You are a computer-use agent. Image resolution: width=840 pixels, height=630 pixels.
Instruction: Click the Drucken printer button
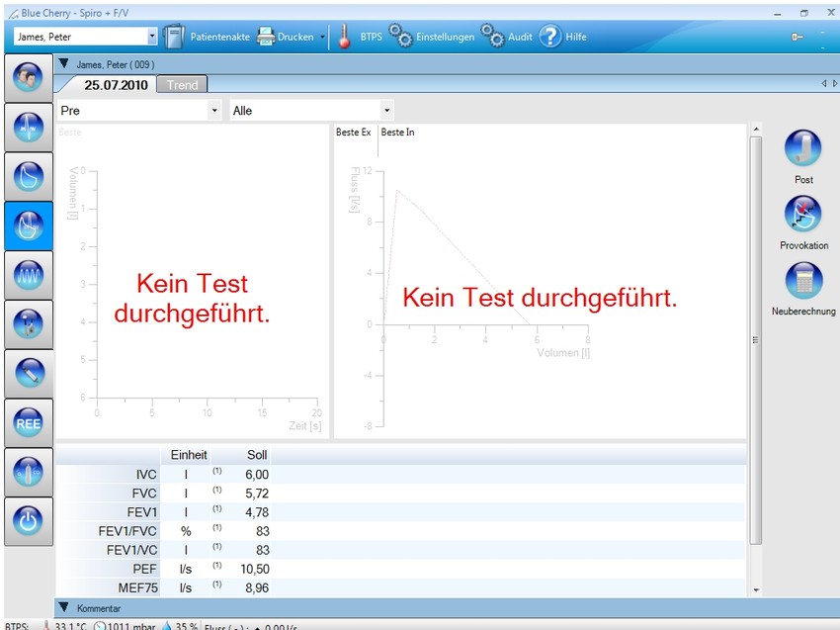coord(286,37)
